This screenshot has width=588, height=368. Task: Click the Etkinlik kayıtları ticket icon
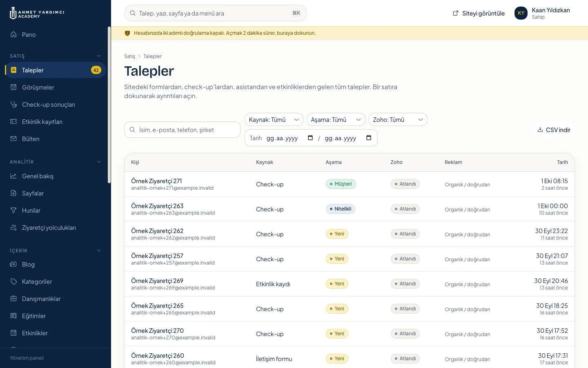click(13, 121)
